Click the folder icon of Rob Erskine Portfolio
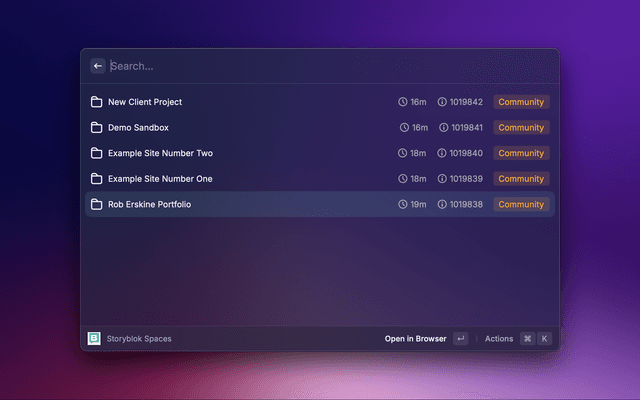Viewport: 640px width, 400px height. click(x=97, y=204)
